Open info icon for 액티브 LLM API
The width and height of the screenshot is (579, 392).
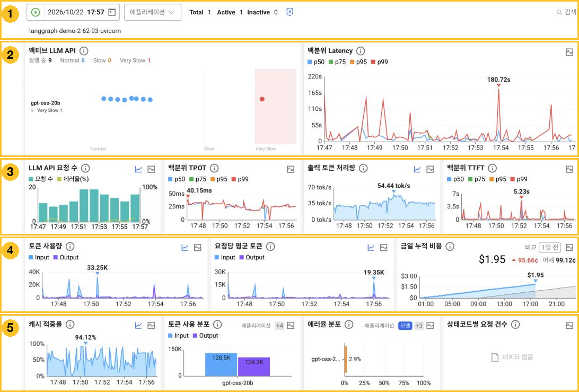tap(84, 50)
